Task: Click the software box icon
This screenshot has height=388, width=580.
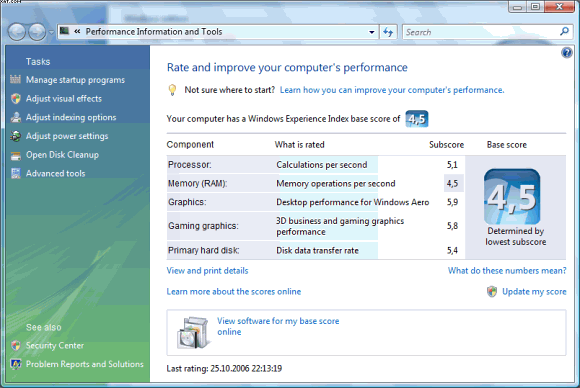Action: coord(193,333)
